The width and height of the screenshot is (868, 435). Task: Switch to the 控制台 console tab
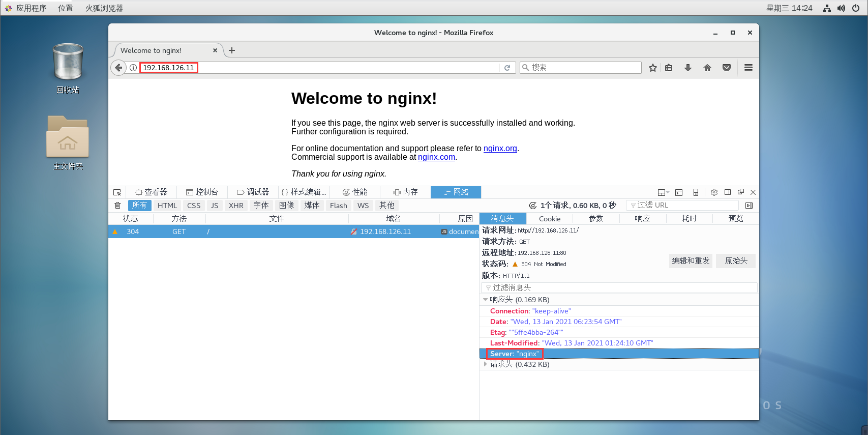202,192
